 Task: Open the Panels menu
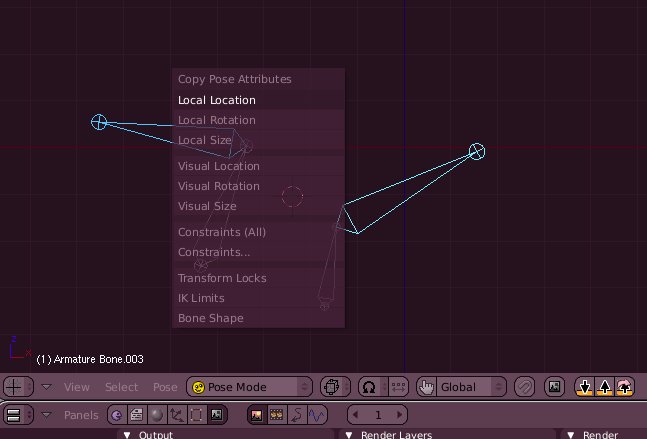tap(81, 415)
